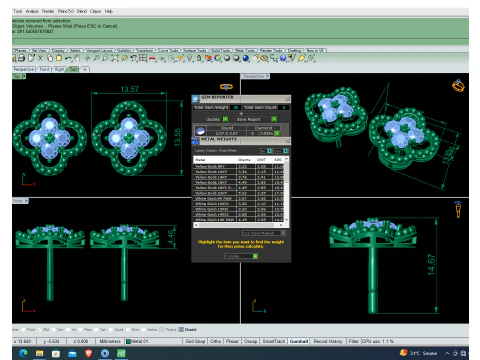Viewport: 480px width, 360px height.
Task: Click the red car Set View icon
Action: click(152, 58)
